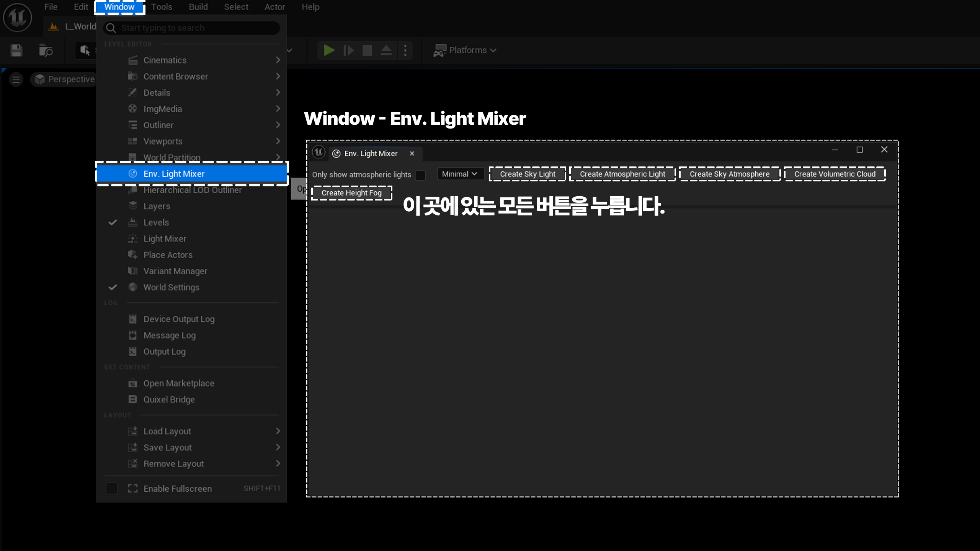Expand the Outliner submenu
980x551 pixels.
(191, 125)
